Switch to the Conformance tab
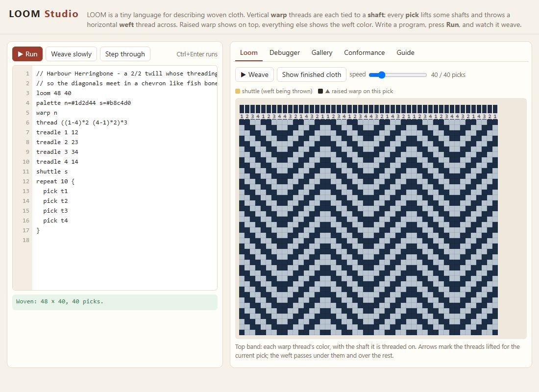This screenshot has width=539, height=392. [x=365, y=52]
